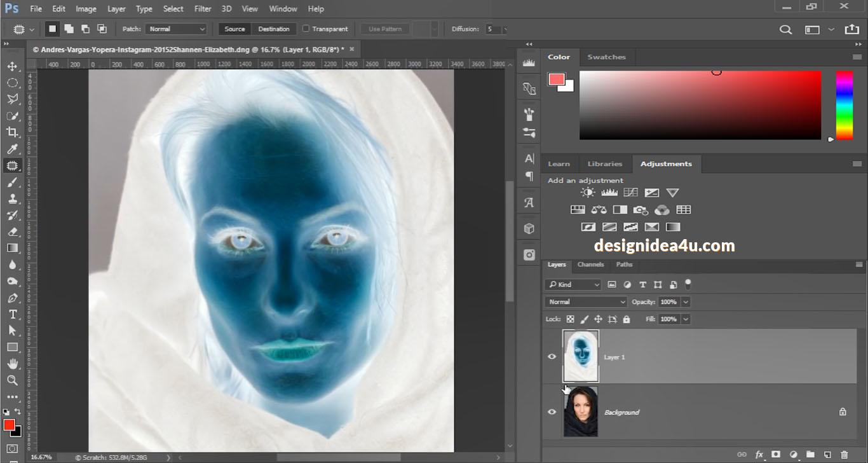Screen dimensions: 868x463
Task: Select the Quick Selection tool
Action: click(12, 116)
